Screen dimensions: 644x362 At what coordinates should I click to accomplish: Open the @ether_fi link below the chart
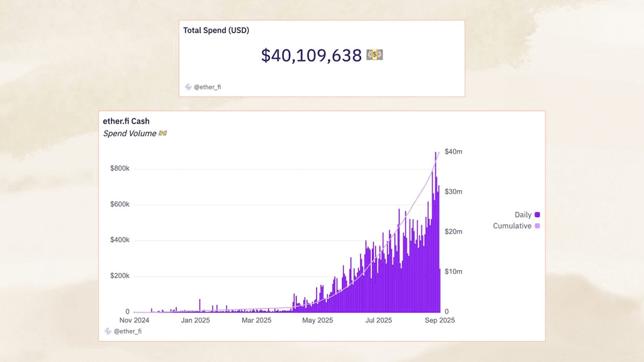pyautogui.click(x=128, y=331)
